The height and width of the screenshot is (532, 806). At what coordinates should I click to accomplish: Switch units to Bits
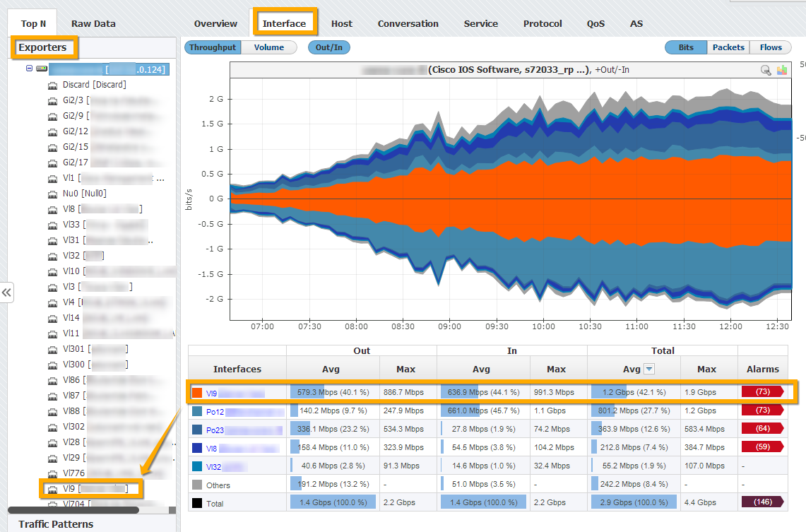pyautogui.click(x=686, y=47)
